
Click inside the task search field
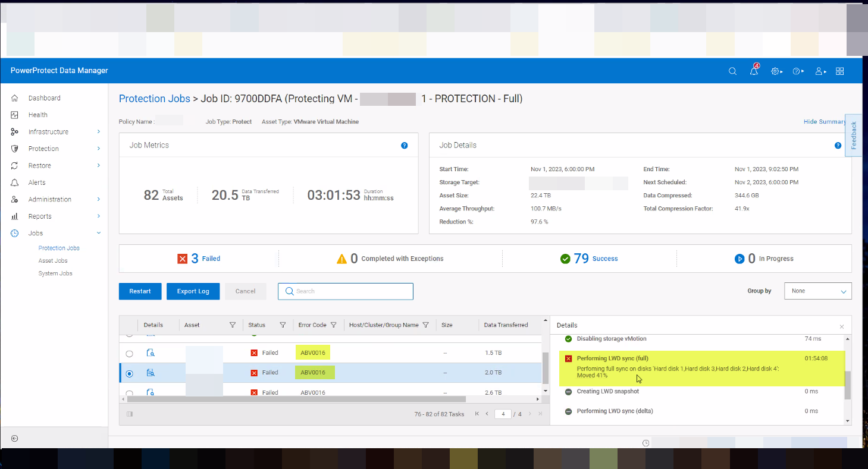(x=345, y=291)
